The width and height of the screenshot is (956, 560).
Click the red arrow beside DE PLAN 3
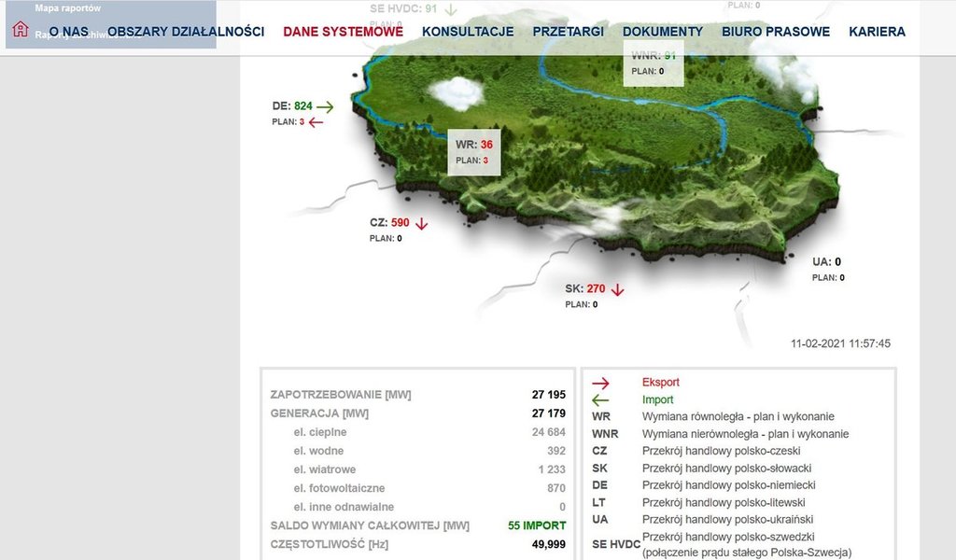coord(316,122)
